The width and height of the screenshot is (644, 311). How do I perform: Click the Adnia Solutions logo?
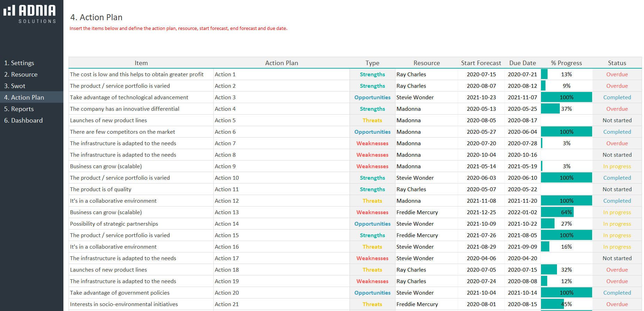pos(30,14)
